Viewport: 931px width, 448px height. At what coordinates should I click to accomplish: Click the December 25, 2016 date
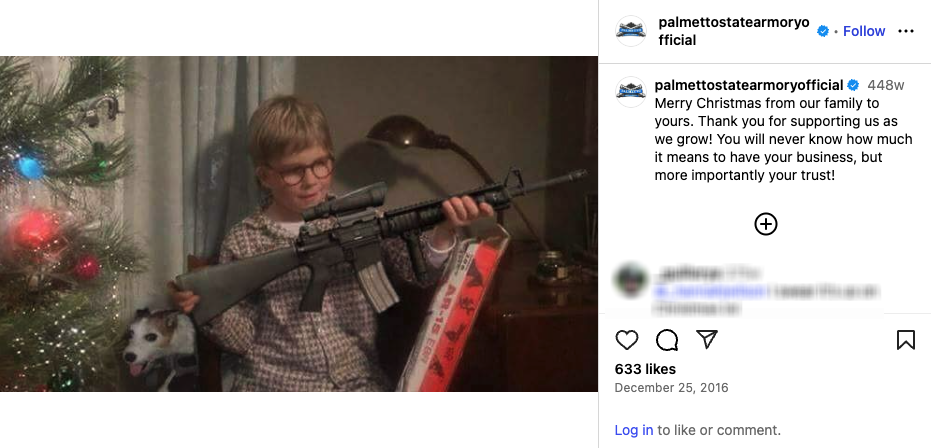click(672, 388)
